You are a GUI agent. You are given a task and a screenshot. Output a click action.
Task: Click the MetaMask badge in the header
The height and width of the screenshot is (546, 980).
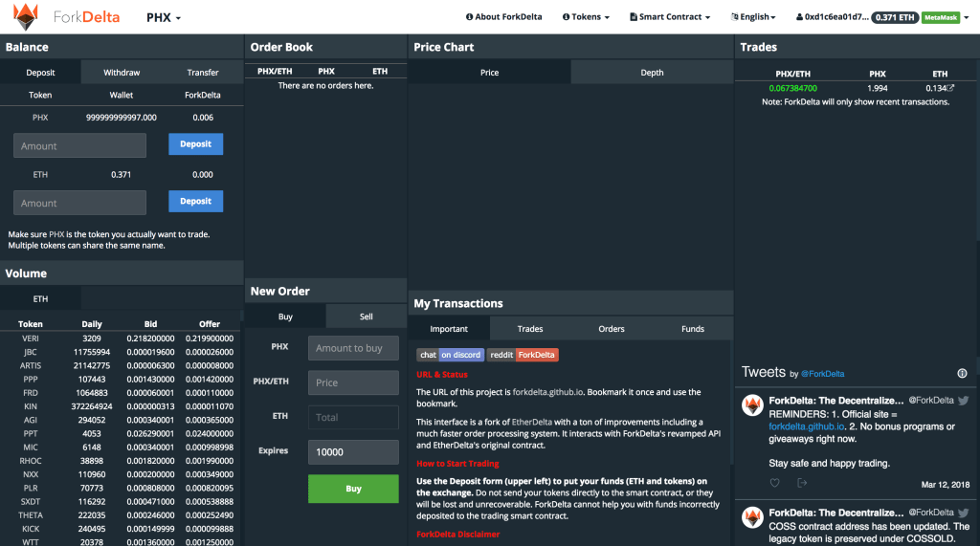pyautogui.click(x=941, y=17)
